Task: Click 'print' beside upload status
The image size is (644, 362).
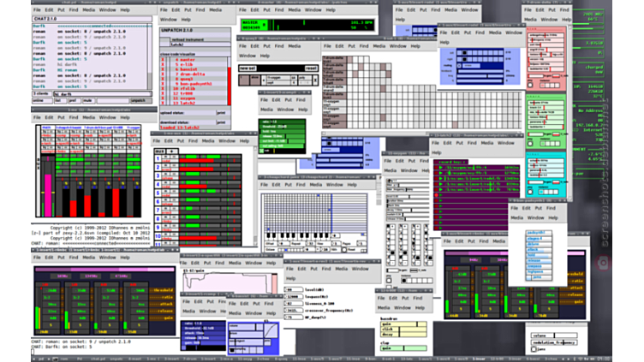Action: click(x=221, y=111)
